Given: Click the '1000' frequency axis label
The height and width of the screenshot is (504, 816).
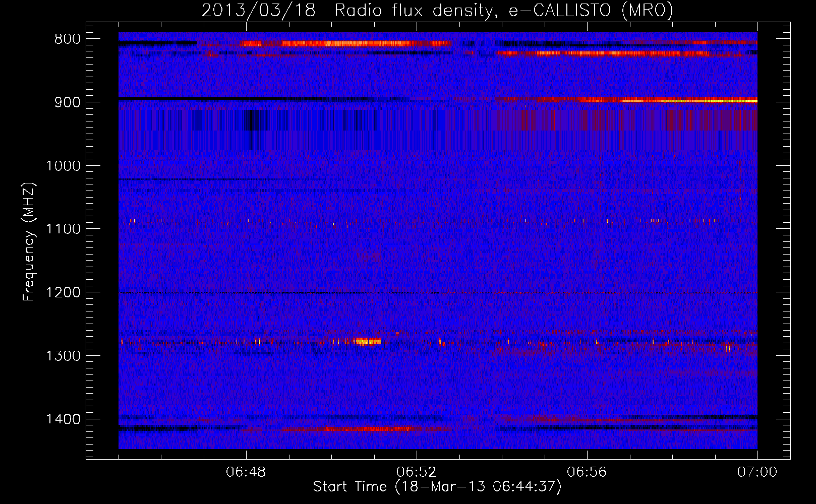Looking at the screenshot, I should 63,166.
